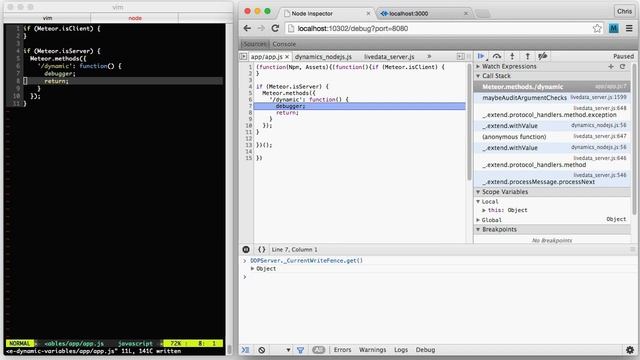This screenshot has width=640, height=360.
Task: Open a new browser tab
Action: pyautogui.click(x=483, y=13)
